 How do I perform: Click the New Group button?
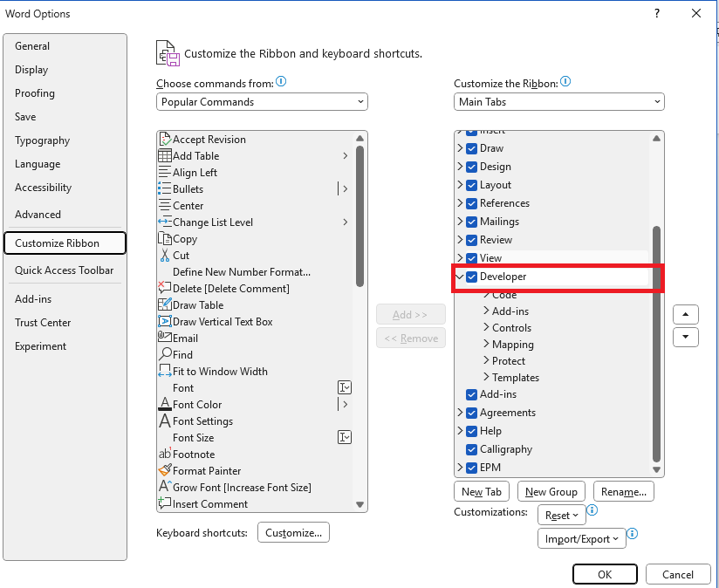coord(551,492)
